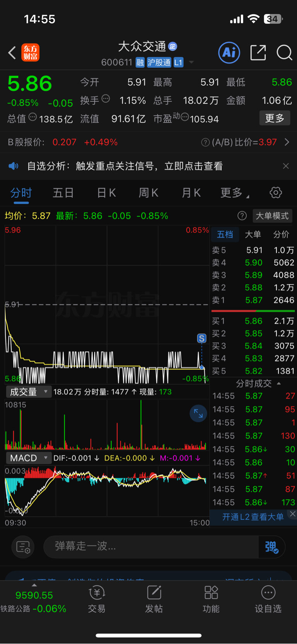Screen dimensions: 297x644
Task: Expand chart to fullscreen icon
Action: (198, 414)
